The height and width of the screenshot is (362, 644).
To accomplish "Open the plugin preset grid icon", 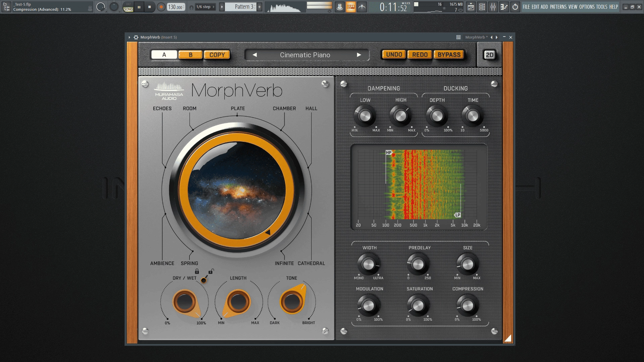I will pos(459,37).
